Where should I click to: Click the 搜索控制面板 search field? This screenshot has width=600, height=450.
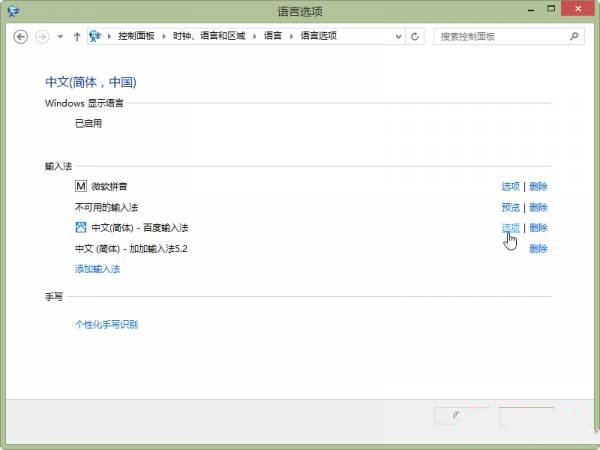click(500, 36)
